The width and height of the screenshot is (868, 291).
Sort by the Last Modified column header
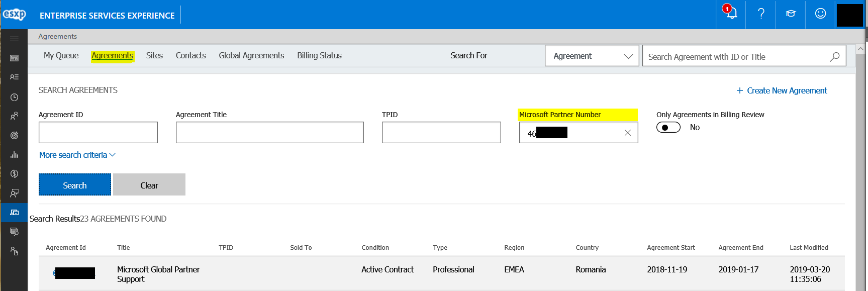809,247
